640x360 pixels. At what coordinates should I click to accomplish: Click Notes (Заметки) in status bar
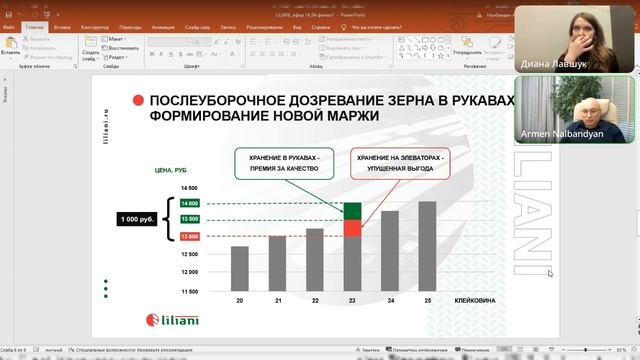[367, 350]
